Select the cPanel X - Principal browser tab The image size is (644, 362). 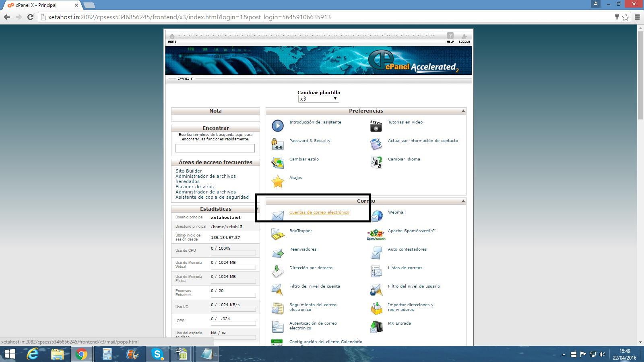40,5
